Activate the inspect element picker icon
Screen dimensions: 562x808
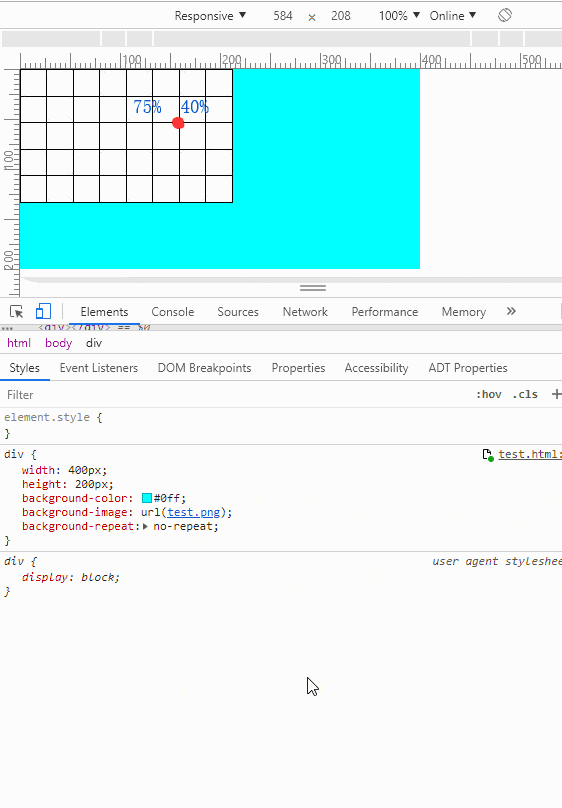[16, 312]
